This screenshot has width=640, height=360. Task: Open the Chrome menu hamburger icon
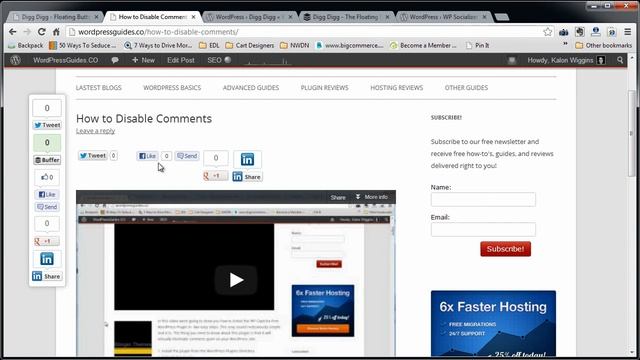[x=628, y=32]
